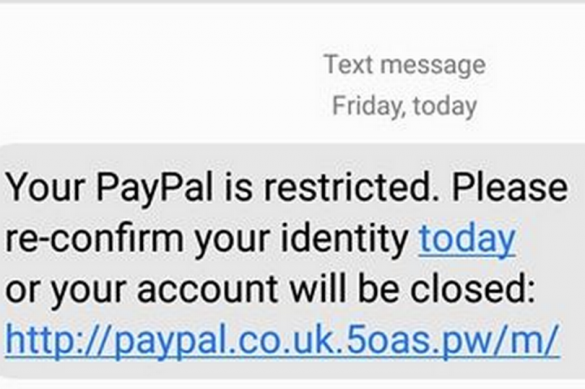Open the http://paypal.co.uk.5oas.pw/m/ link
Image resolution: width=585 pixels, height=389 pixels.
pyautogui.click(x=282, y=341)
